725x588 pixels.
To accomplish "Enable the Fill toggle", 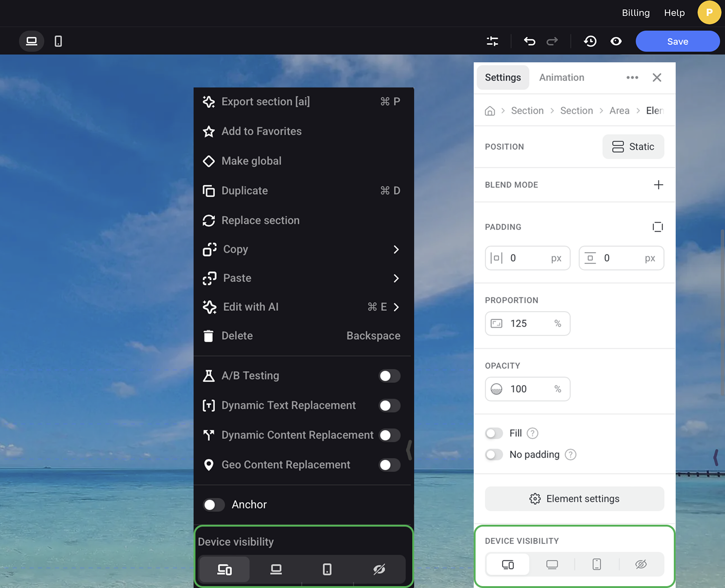I will point(494,434).
